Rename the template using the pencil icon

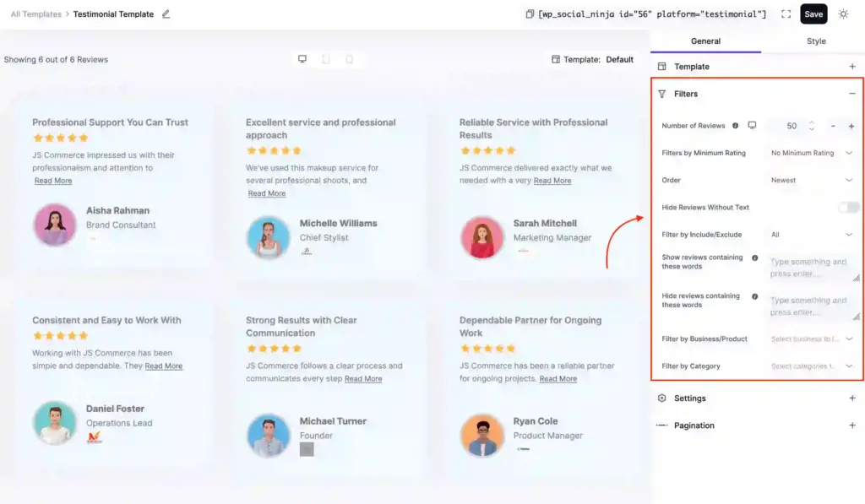click(x=166, y=14)
